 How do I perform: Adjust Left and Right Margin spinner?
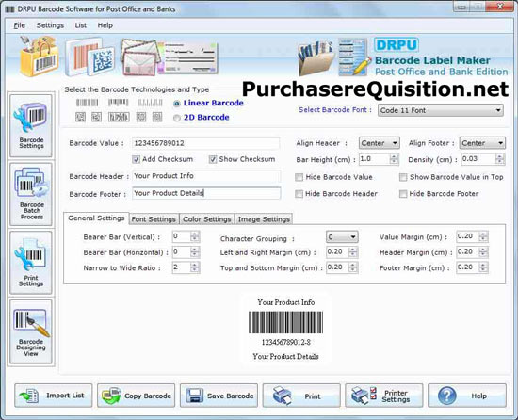pyautogui.click(x=353, y=252)
